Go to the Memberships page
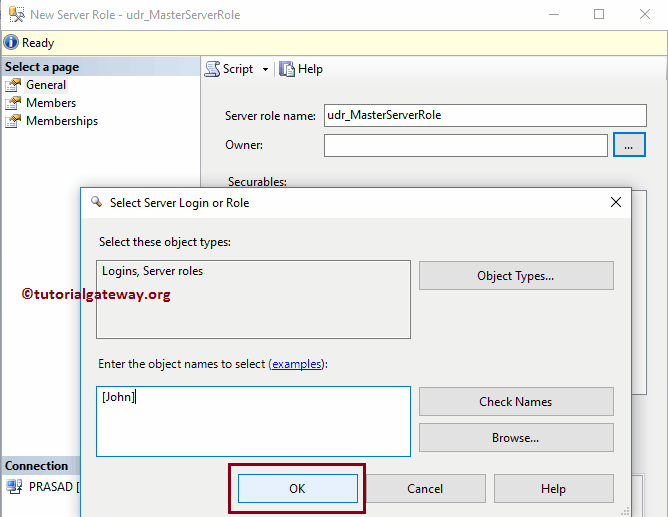The image size is (668, 517). [x=61, y=121]
